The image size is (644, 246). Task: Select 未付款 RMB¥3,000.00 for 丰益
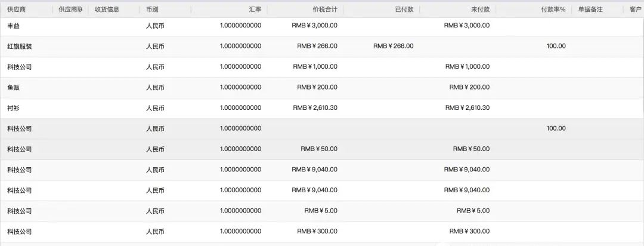(466, 26)
